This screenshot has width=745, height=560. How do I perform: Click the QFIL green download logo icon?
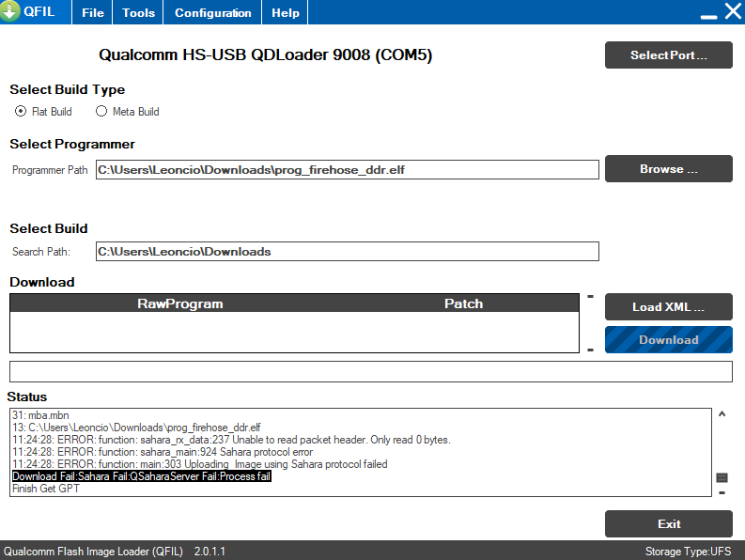[x=10, y=10]
